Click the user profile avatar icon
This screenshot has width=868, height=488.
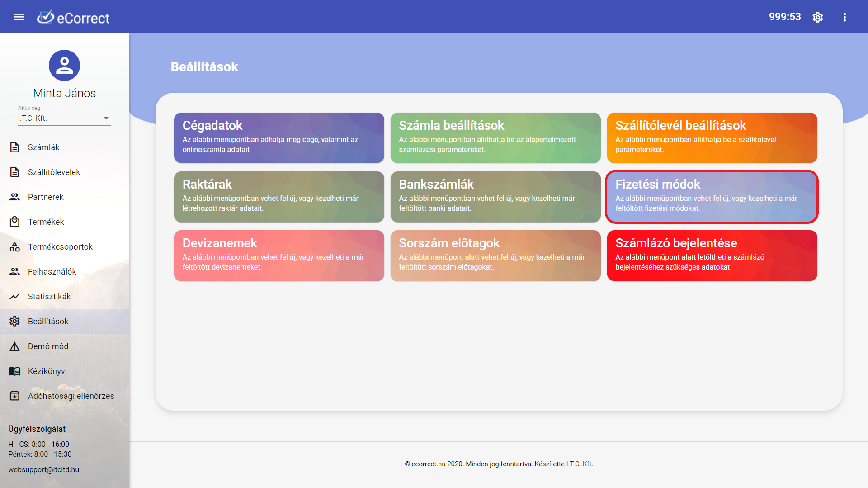64,66
